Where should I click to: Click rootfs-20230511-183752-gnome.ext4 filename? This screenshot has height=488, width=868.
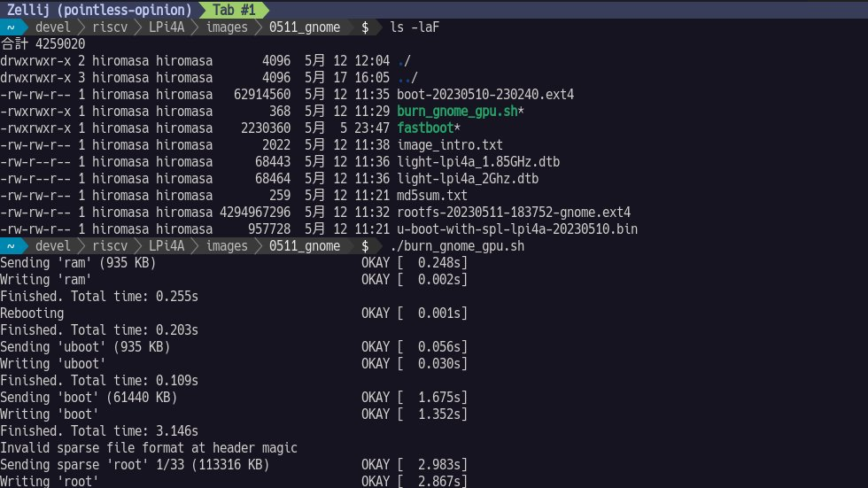coord(514,213)
